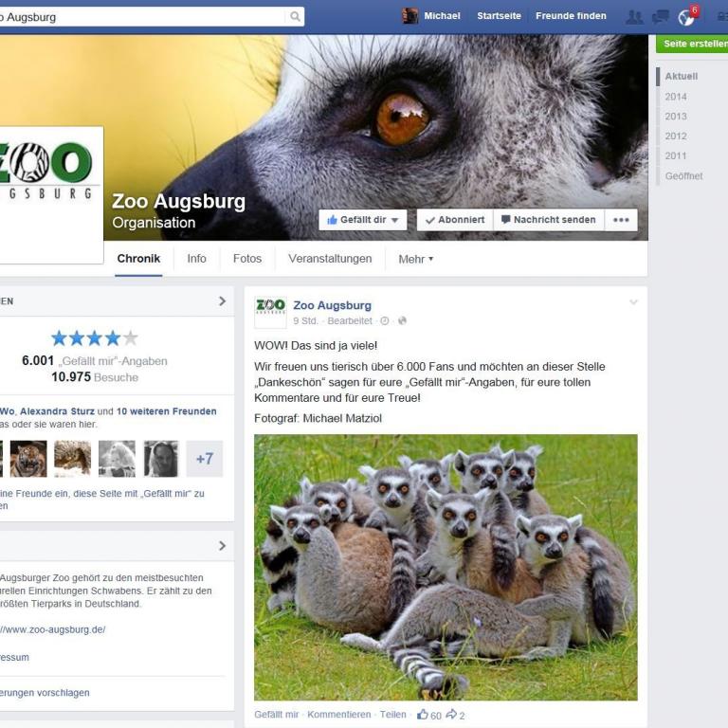This screenshot has height=728, width=728.
Task: Click the share count icon showing 2
Action: coord(451,715)
